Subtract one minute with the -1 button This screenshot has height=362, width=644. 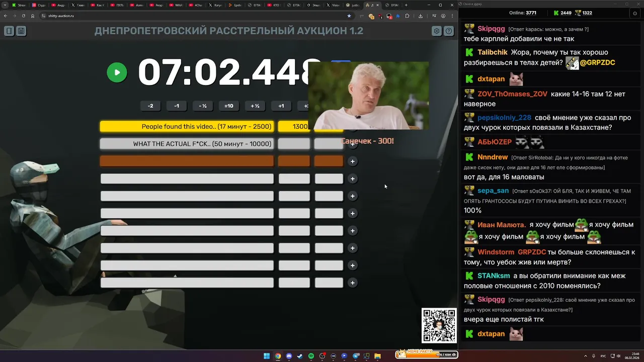click(177, 106)
